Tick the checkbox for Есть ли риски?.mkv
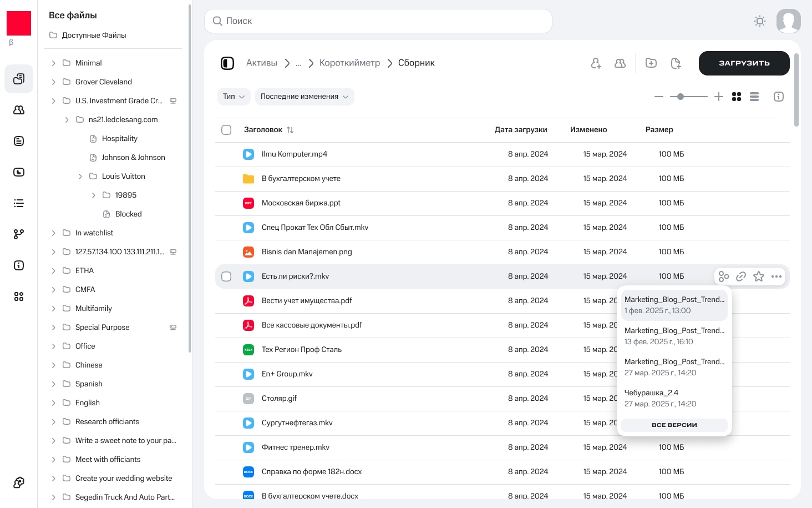This screenshot has height=508, width=812. click(226, 276)
